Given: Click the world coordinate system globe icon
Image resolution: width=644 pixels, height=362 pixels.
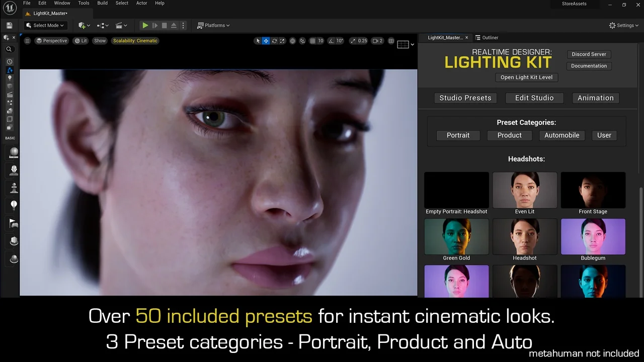Looking at the screenshot, I should click(292, 41).
